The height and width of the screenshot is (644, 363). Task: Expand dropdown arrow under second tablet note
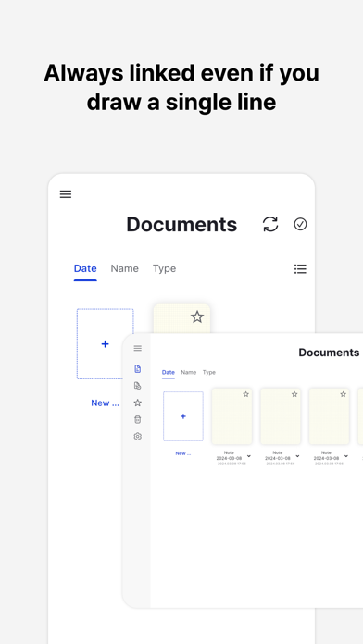[x=297, y=456]
